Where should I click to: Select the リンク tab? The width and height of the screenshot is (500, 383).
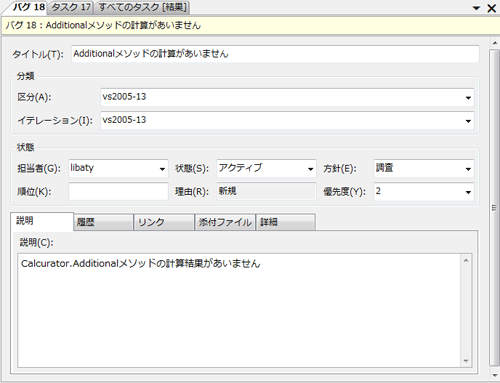(164, 222)
